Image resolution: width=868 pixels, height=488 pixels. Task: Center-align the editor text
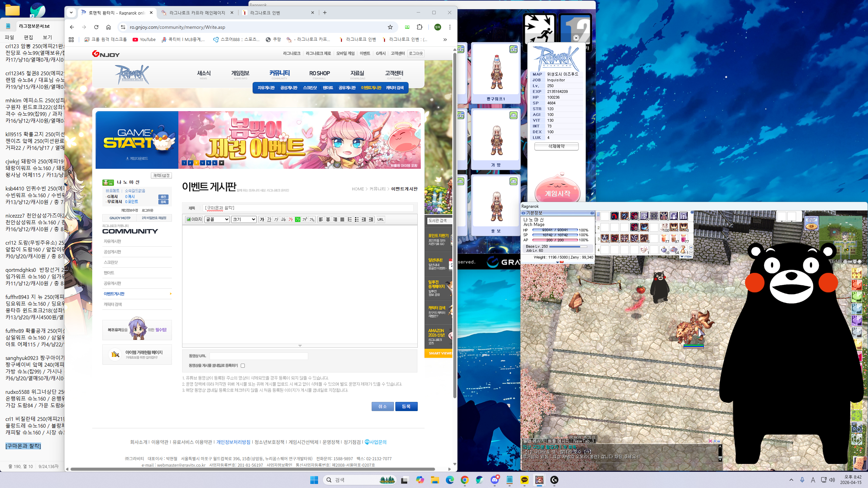(328, 219)
